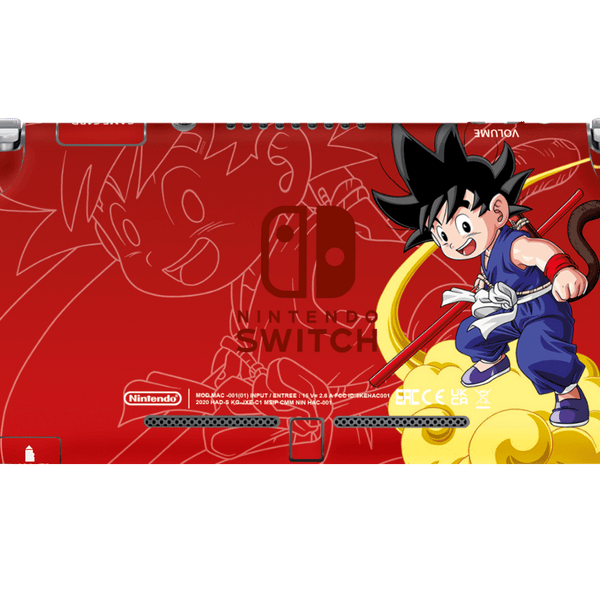Click the white Nintendo oval logo
600x600 pixels.
tap(152, 398)
